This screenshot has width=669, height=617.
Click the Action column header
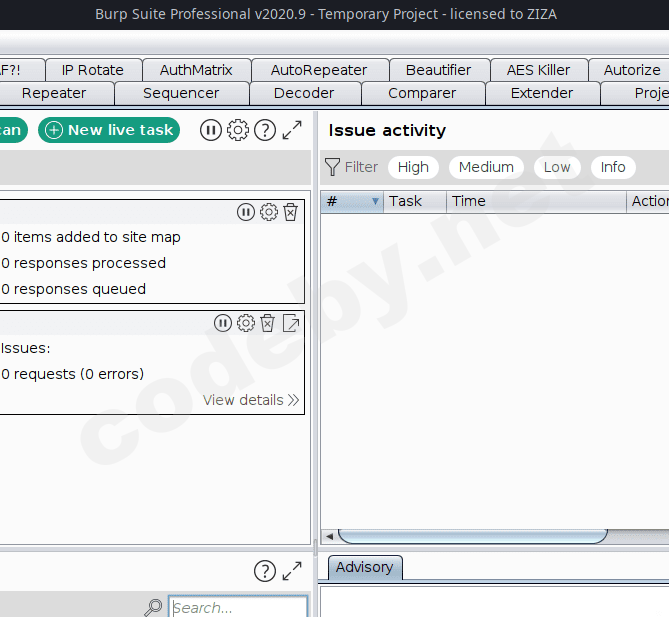click(x=648, y=201)
